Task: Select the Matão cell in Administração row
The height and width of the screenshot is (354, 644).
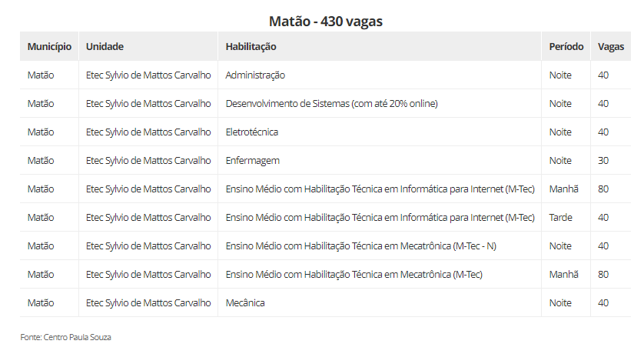Action: pyautogui.click(x=41, y=75)
